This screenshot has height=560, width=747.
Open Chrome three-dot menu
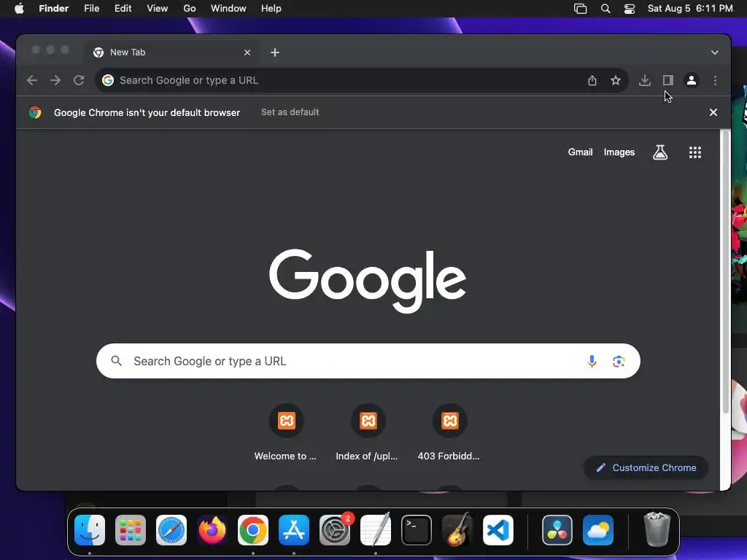click(x=715, y=80)
